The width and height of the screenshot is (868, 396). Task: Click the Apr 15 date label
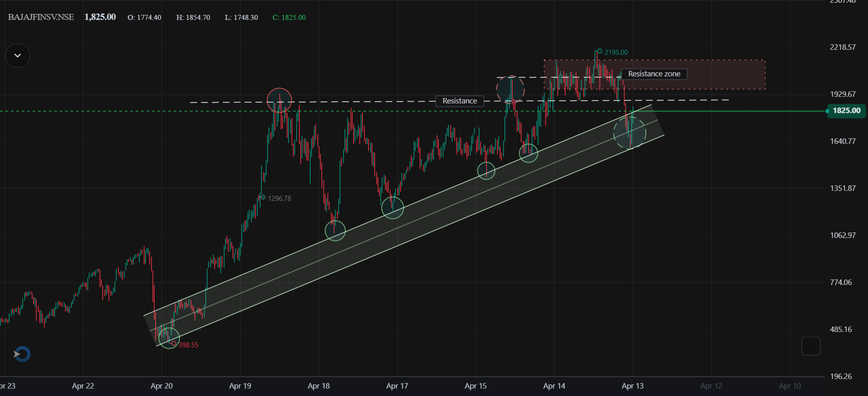click(x=476, y=386)
